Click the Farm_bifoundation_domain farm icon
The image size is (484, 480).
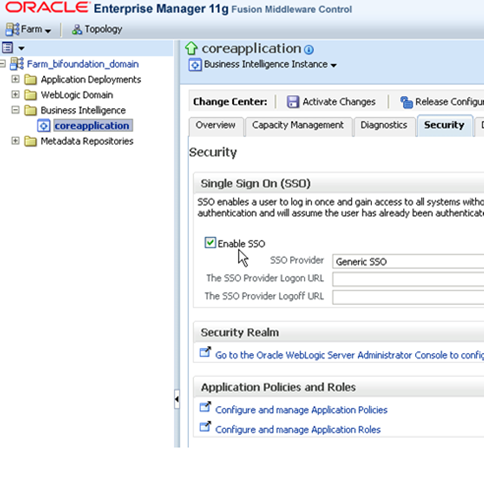17,64
